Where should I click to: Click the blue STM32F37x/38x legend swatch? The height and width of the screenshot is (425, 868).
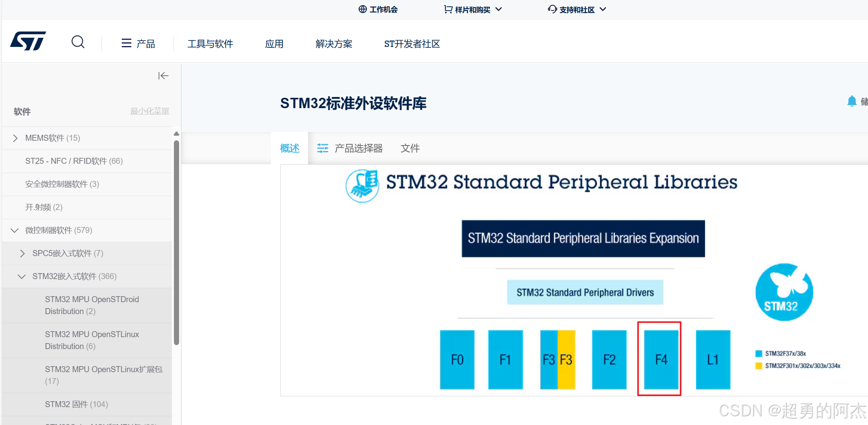[759, 353]
